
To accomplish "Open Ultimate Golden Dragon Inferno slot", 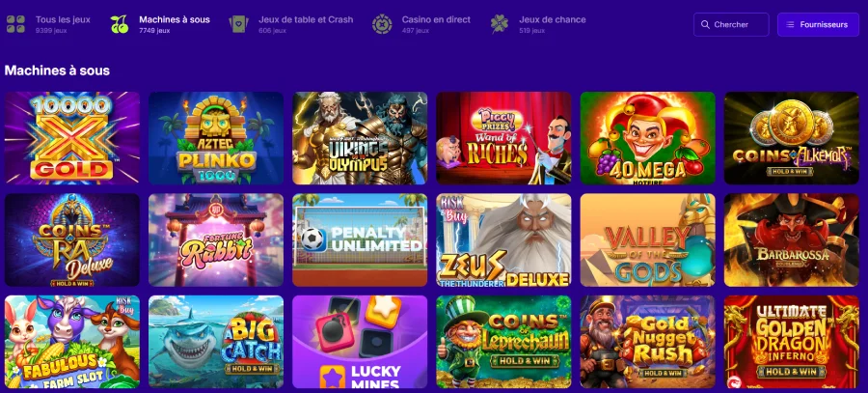I will [x=792, y=342].
